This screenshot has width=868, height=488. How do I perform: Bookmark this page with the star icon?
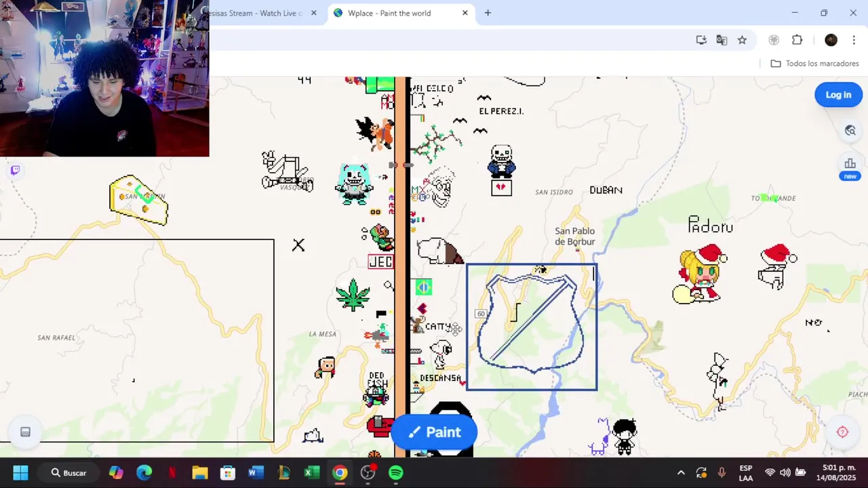pos(742,40)
